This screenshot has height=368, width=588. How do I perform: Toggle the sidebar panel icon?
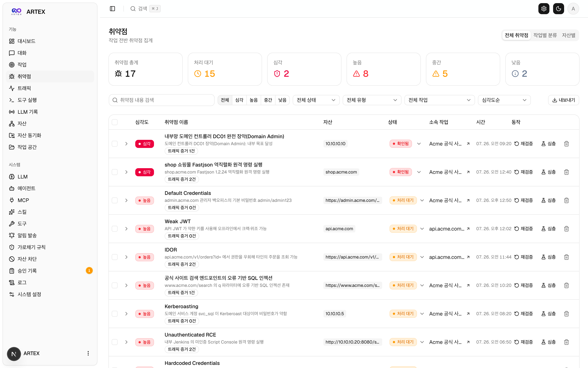[112, 9]
